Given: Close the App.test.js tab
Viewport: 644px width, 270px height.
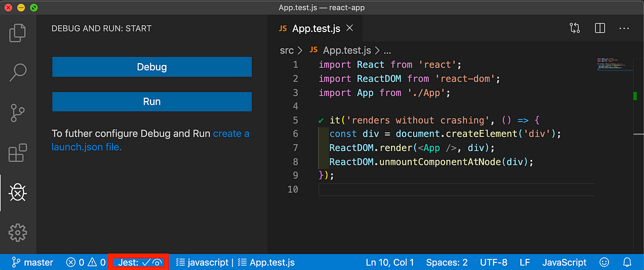Looking at the screenshot, I should (349, 29).
